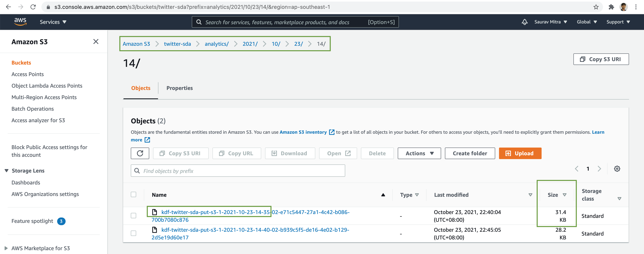Open the Chrome three-dot menu
This screenshot has height=254, width=644.
pos(636,7)
